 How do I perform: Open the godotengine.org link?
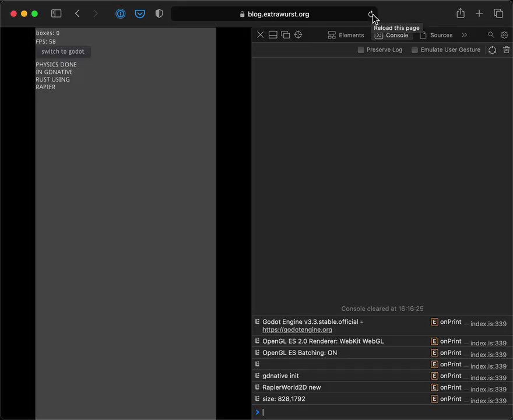pos(297,330)
